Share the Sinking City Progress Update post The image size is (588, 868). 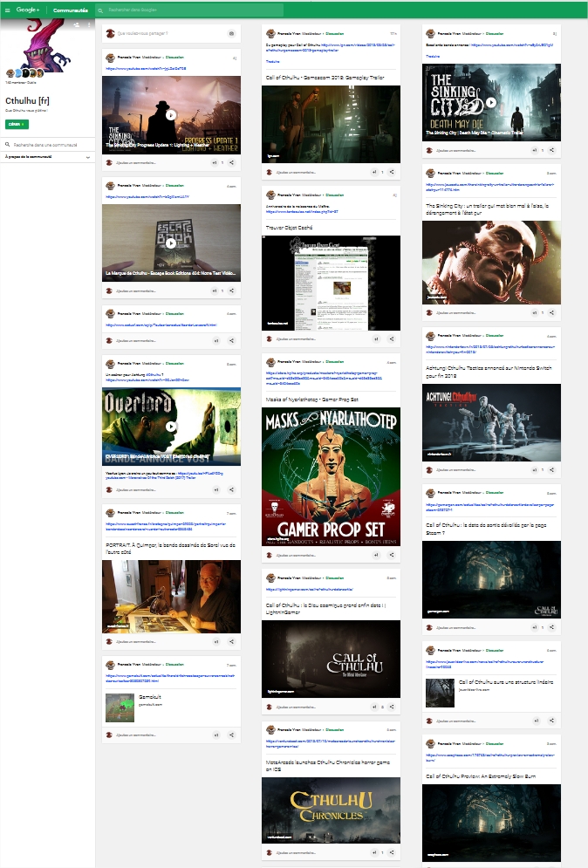point(231,163)
